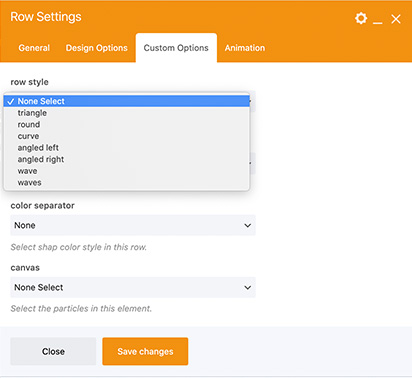Click the 'row style' label
This screenshot has width=412, height=378.
(x=29, y=82)
